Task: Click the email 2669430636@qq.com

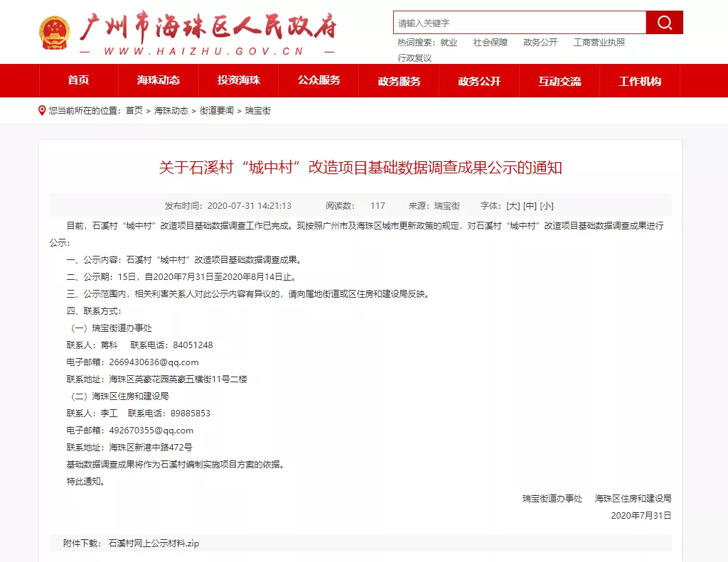Action: click(x=154, y=362)
